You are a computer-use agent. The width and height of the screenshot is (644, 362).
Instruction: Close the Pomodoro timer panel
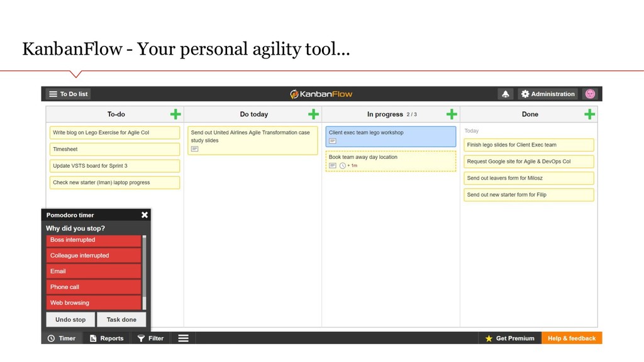click(x=145, y=215)
